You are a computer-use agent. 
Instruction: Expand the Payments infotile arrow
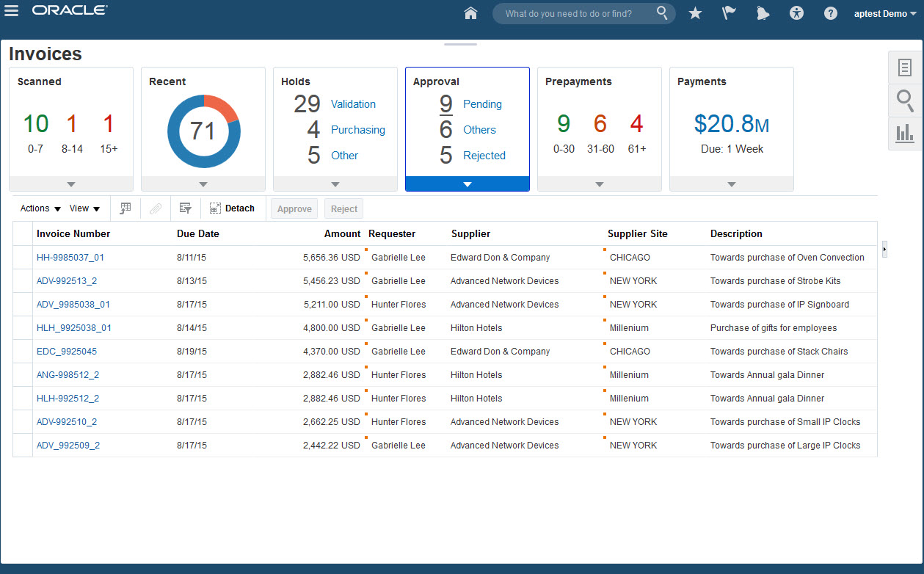[x=732, y=184]
